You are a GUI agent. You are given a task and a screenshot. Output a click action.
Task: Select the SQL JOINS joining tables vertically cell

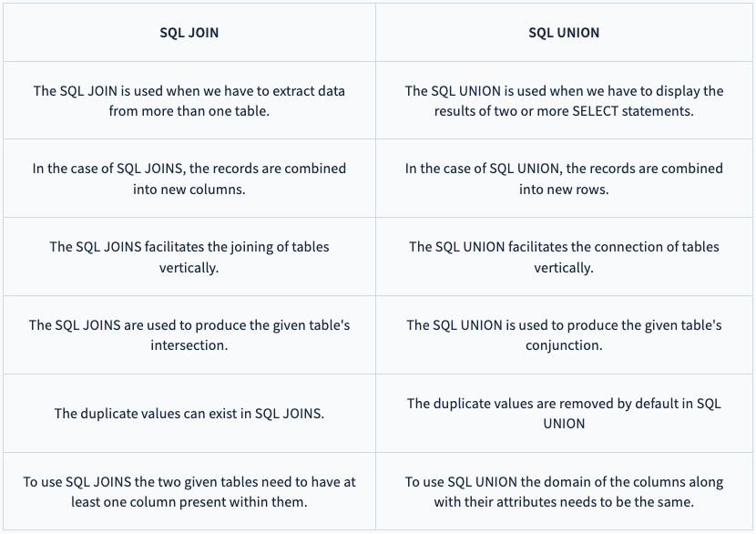[189, 257]
